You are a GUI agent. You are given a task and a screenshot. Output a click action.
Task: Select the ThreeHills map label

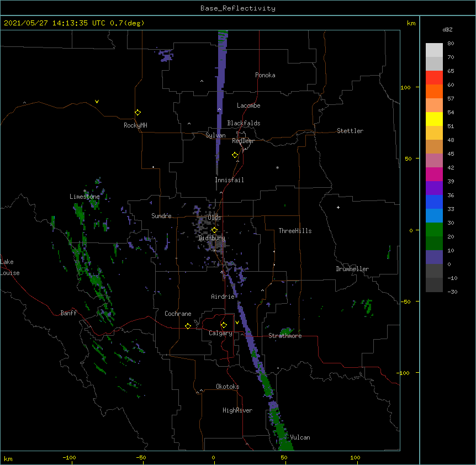click(x=295, y=231)
